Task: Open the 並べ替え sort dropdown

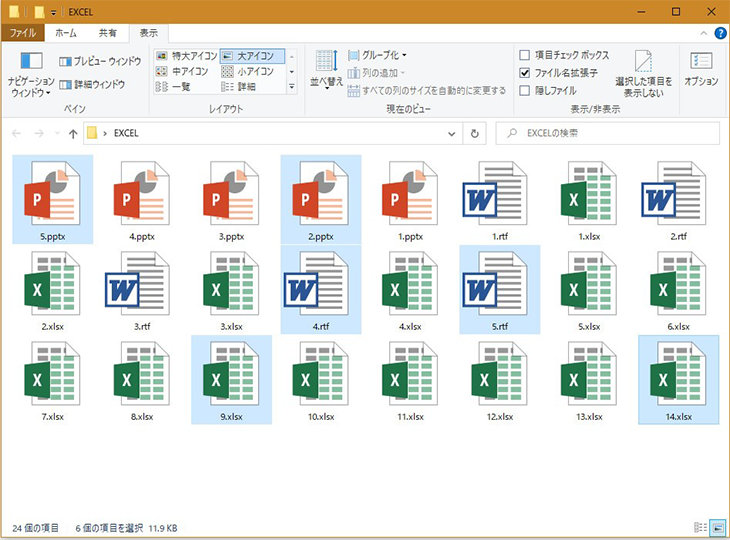Action: [326, 70]
